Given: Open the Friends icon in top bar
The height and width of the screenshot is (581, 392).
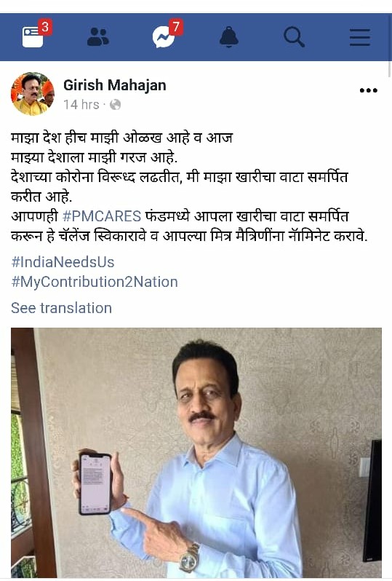Looking at the screenshot, I should pyautogui.click(x=98, y=37).
